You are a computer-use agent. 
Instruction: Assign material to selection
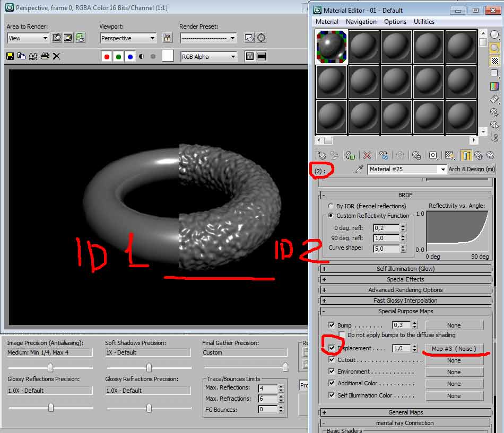coord(350,155)
